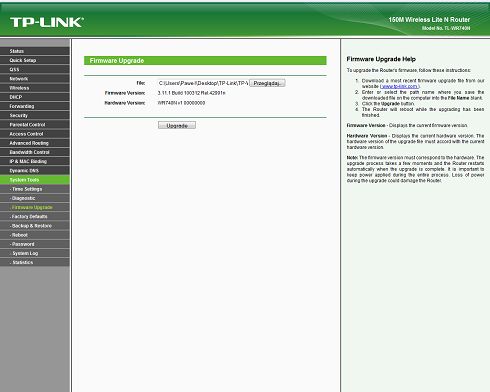View the System Log
Viewport: 490px width, 392px height.
(x=35, y=253)
